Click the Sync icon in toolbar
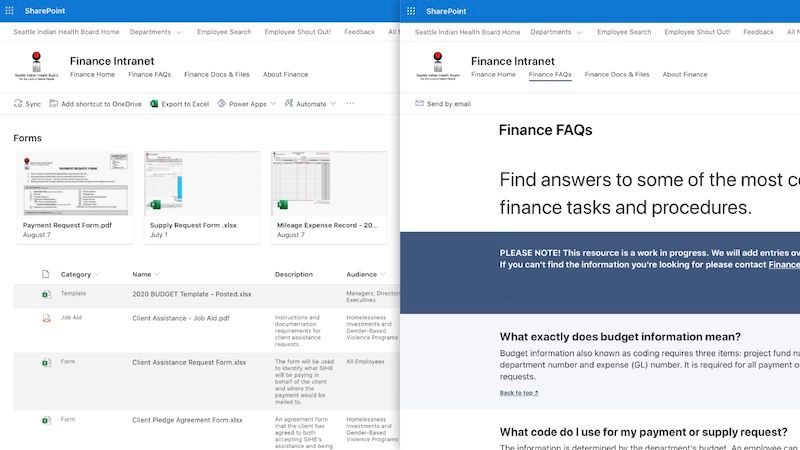The width and height of the screenshot is (800, 450). tap(18, 104)
